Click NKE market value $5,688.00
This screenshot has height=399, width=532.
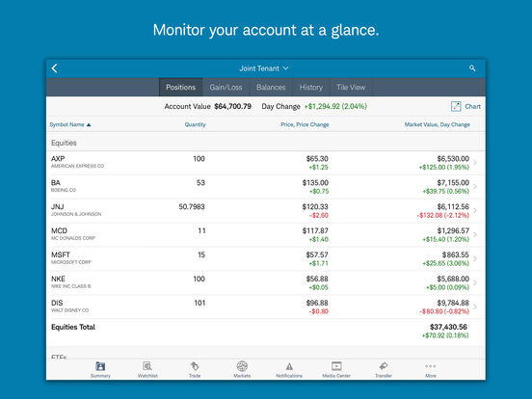[453, 279]
